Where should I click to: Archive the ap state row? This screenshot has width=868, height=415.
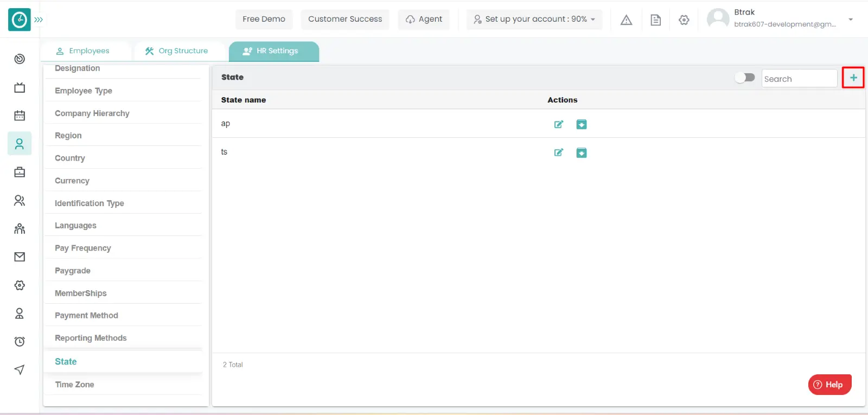point(581,124)
